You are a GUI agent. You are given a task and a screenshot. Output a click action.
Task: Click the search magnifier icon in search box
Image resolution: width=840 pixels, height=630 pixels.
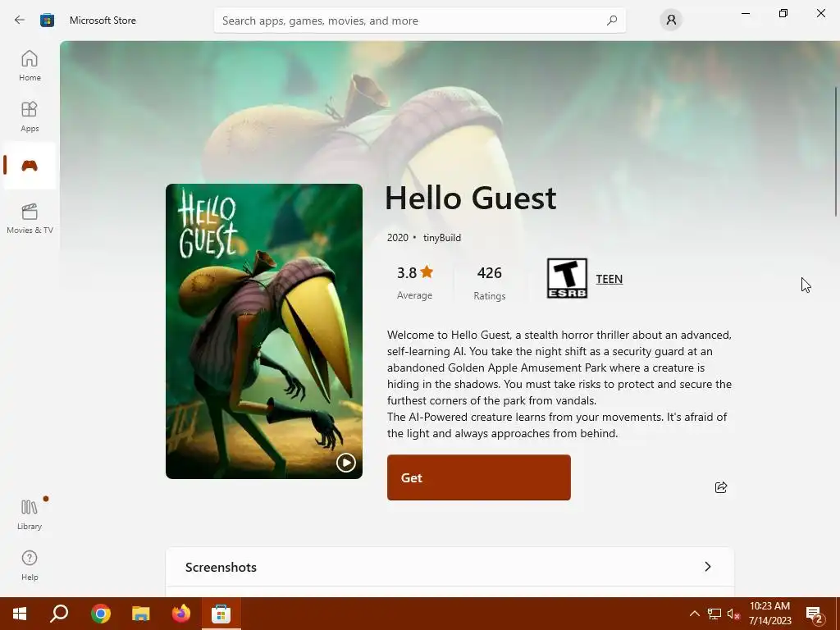click(x=612, y=21)
